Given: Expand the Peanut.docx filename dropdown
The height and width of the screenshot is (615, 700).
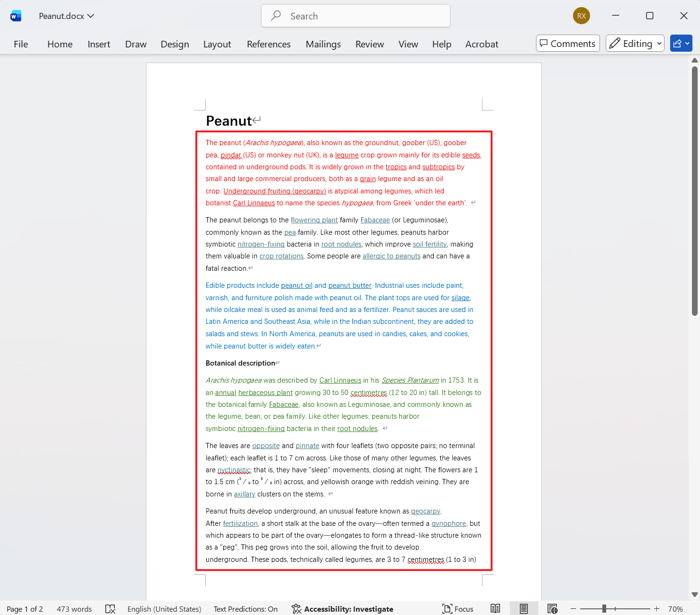Looking at the screenshot, I should (x=92, y=16).
